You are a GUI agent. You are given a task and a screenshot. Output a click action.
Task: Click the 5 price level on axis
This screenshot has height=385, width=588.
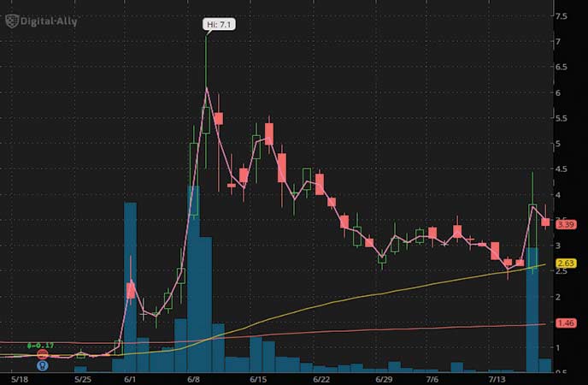coord(558,144)
